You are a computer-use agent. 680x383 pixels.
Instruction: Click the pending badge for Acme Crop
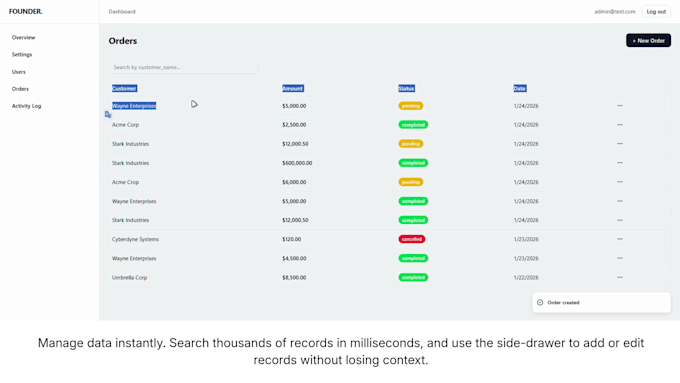point(411,182)
